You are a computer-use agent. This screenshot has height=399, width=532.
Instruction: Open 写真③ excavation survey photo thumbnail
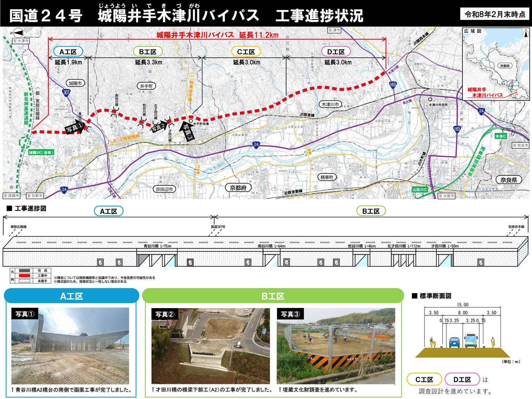pos(336,346)
